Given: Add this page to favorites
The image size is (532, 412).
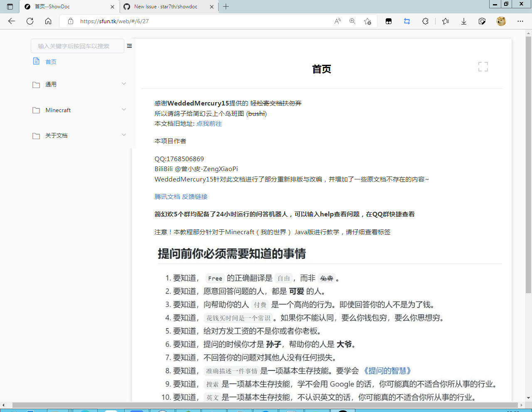Looking at the screenshot, I should [x=367, y=21].
